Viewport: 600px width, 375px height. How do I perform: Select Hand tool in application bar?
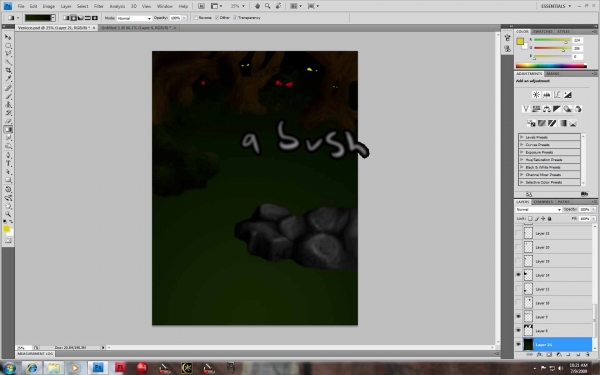tap(258, 6)
